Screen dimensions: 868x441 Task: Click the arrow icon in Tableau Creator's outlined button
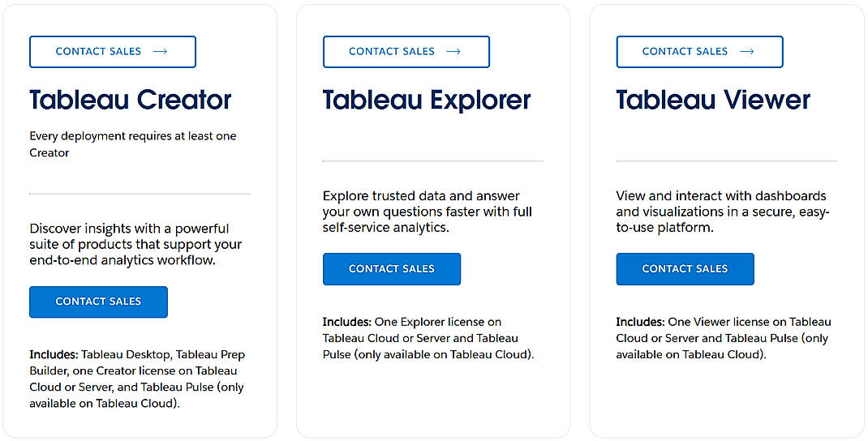[x=160, y=52]
